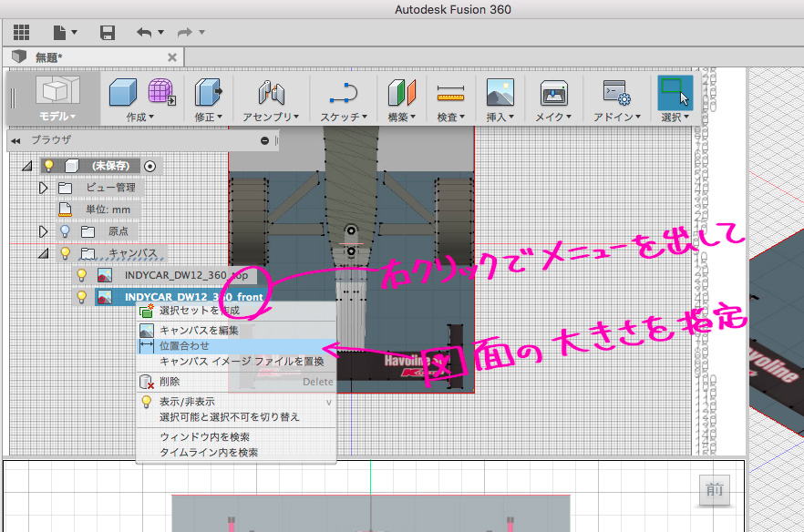
Task: Click the inspect measure ruler icon
Action: coord(450,93)
